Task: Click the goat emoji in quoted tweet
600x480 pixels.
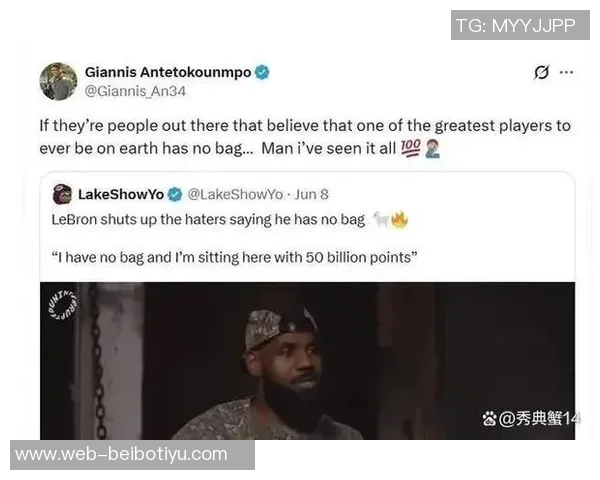Action: tap(381, 219)
